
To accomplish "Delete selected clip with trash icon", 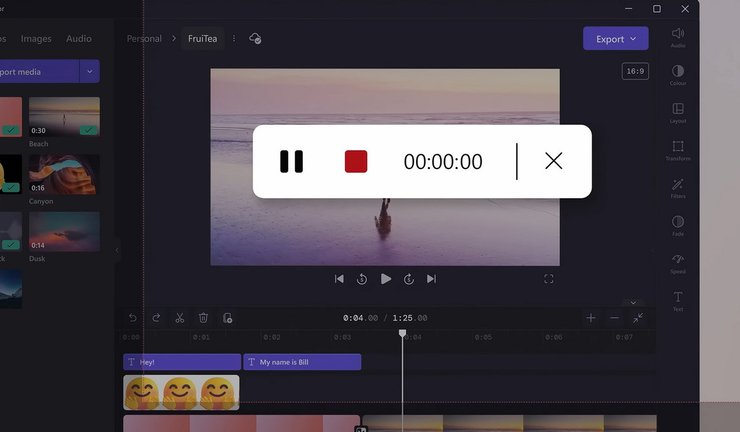I will 203,318.
